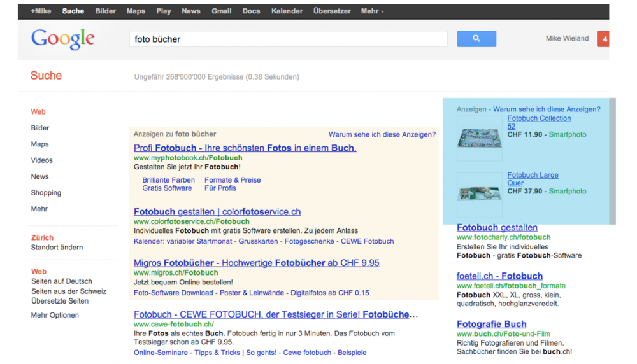
Task: Open the foeteli.ch - Fotobuch ad
Action: [499, 276]
